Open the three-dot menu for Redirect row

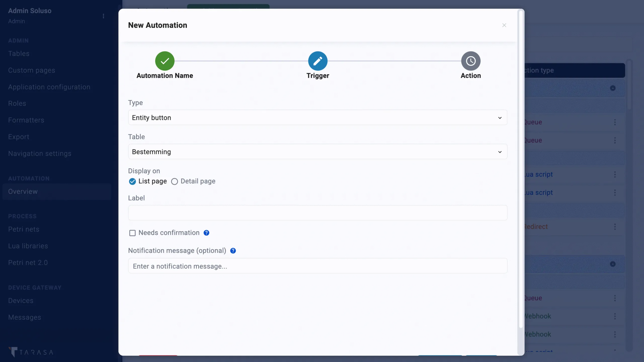[x=615, y=227]
